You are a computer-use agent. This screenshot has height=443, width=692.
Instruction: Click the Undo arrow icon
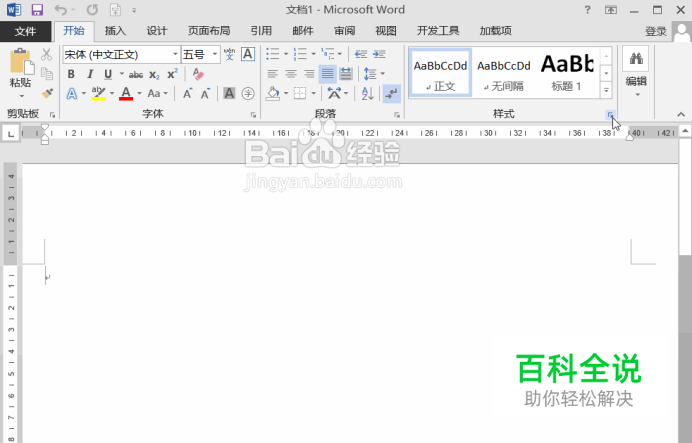pos(60,10)
